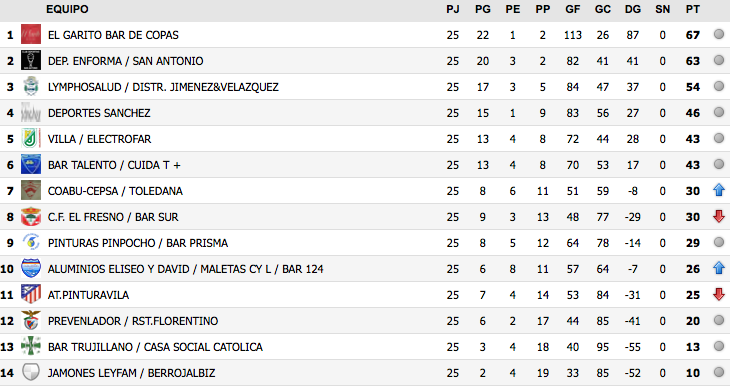Click the EQUIPO column header
Image resolution: width=730 pixels, height=388 pixels.
pos(67,9)
